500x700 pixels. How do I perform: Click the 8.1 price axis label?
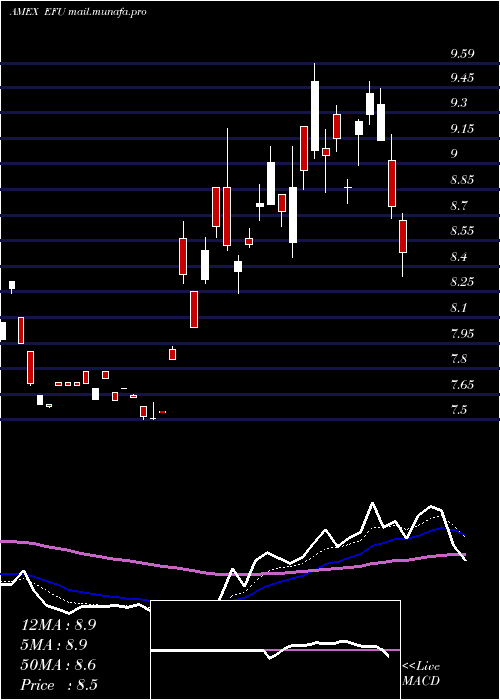point(459,308)
